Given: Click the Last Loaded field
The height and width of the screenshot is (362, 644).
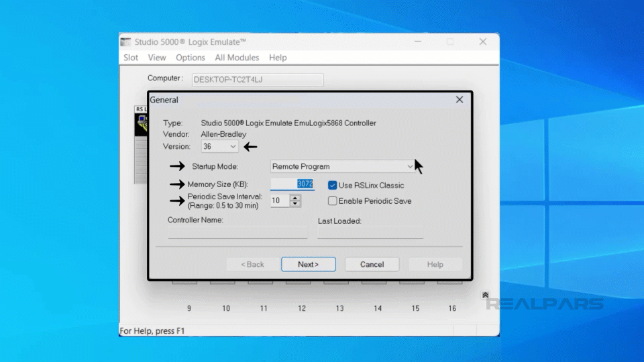Looking at the screenshot, I should (370, 233).
